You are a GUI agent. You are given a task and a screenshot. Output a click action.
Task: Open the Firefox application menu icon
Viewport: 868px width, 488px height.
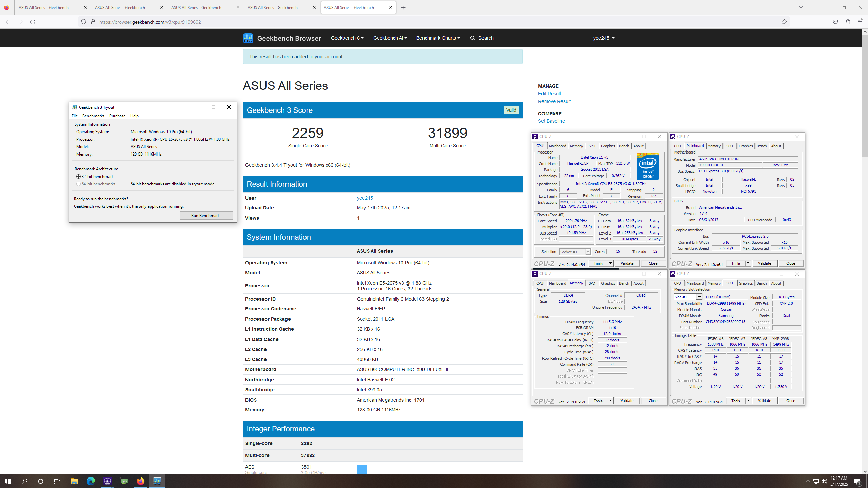[x=860, y=22]
